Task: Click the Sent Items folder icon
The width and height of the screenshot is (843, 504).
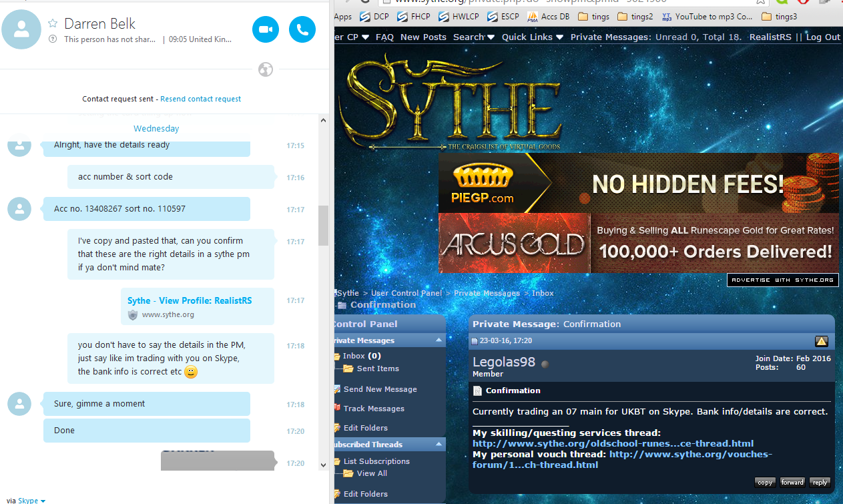Action: (348, 368)
